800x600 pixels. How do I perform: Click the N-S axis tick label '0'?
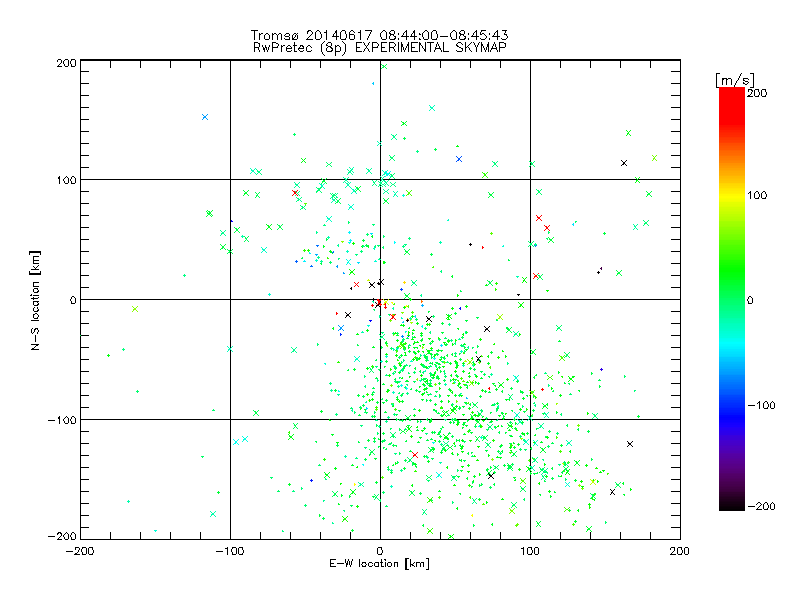73,300
